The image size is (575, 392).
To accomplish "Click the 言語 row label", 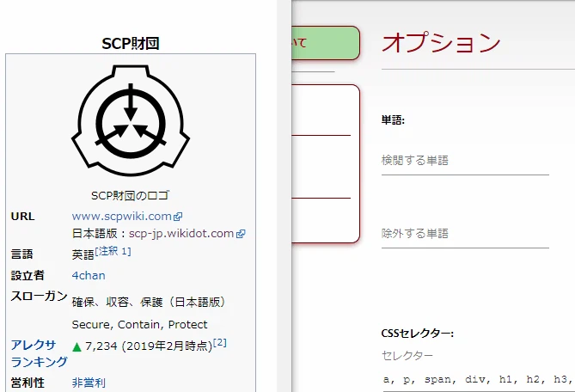I will click(x=22, y=254).
